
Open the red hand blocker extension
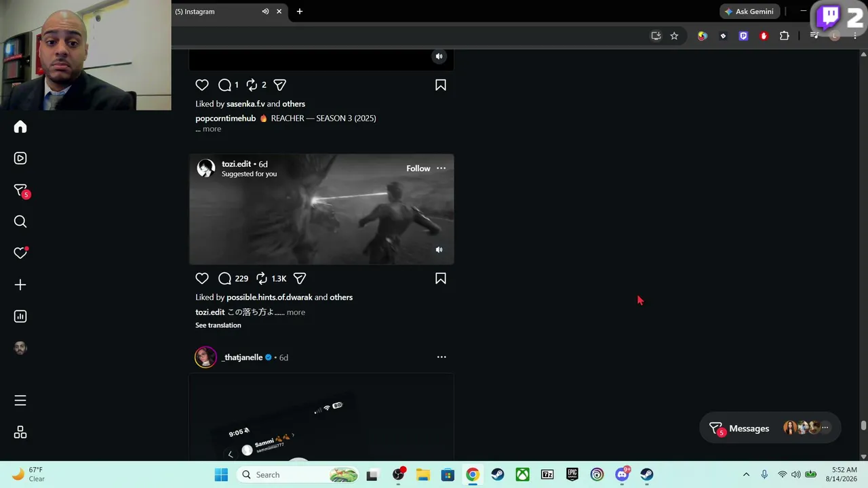coord(764,36)
